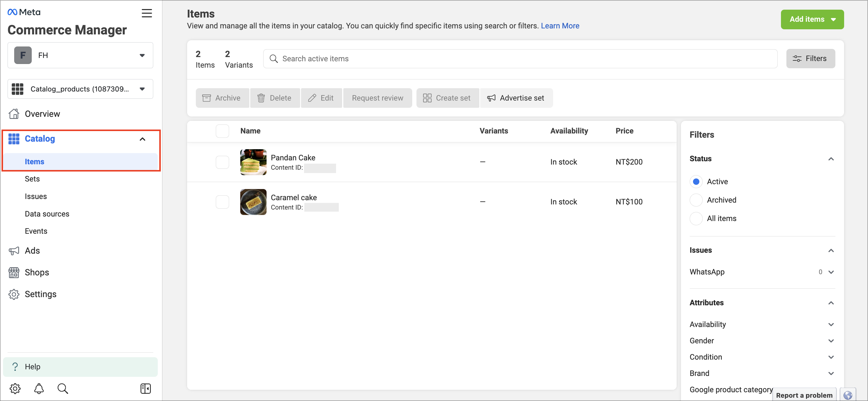The width and height of the screenshot is (868, 401).
Task: Select the All items radio button
Action: 696,219
